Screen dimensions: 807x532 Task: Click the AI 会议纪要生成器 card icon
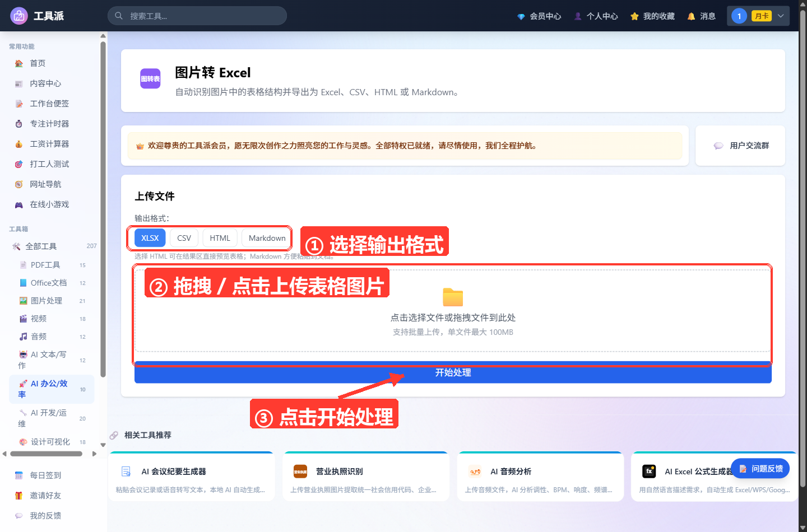[126, 472]
